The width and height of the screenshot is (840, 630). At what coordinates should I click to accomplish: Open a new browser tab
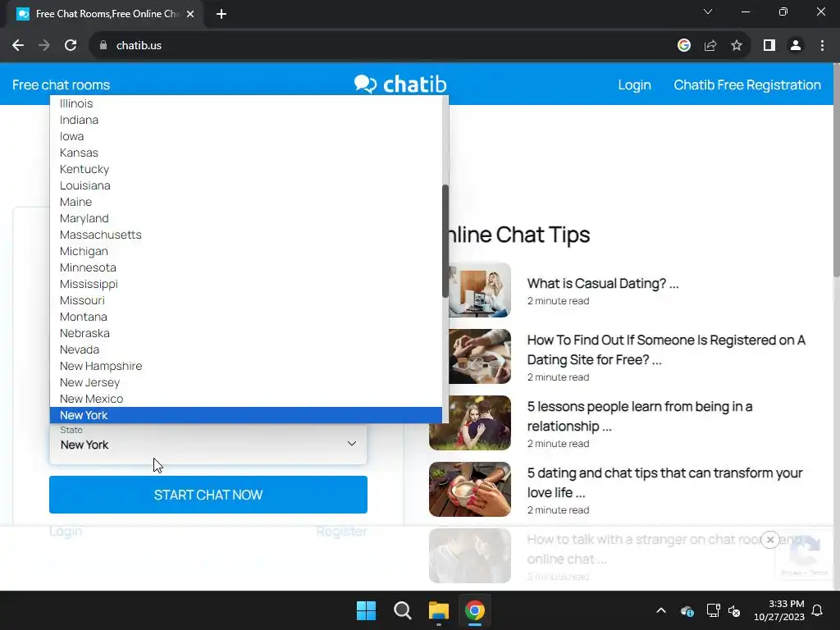click(x=221, y=14)
